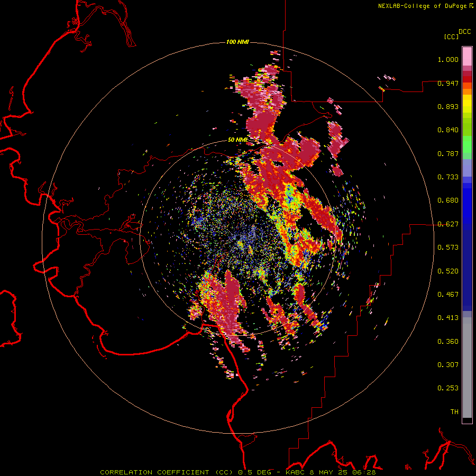This screenshot has height=476, width=476.
Task: Click the 0.947 scale value
Action: pos(448,83)
